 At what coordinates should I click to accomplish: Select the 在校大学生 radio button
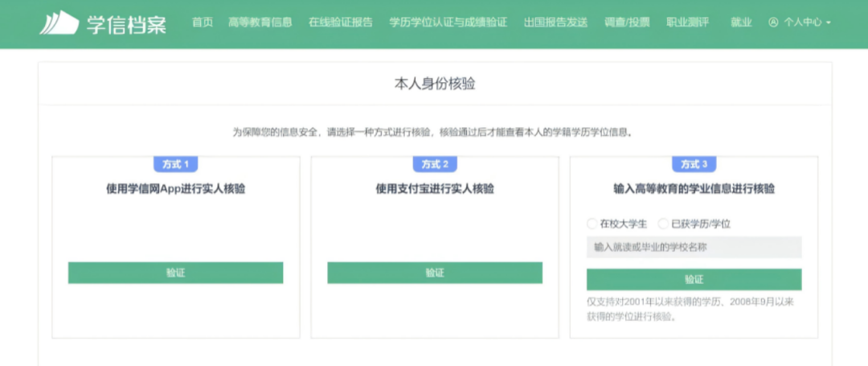(x=592, y=224)
